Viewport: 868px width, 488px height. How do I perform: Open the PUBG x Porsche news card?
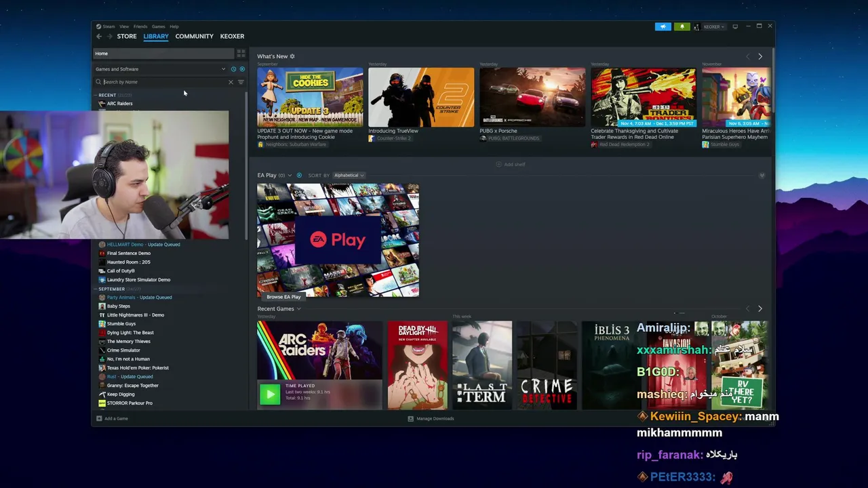pyautogui.click(x=532, y=97)
